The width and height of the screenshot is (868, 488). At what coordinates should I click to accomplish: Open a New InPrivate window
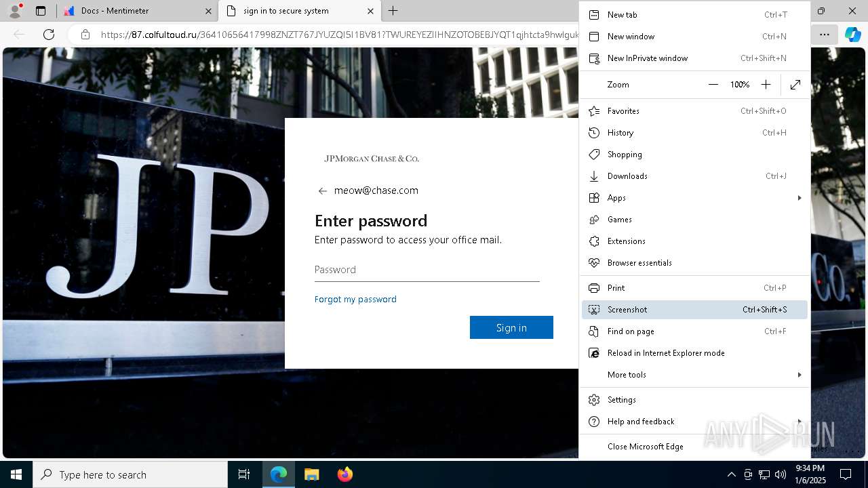click(694, 58)
